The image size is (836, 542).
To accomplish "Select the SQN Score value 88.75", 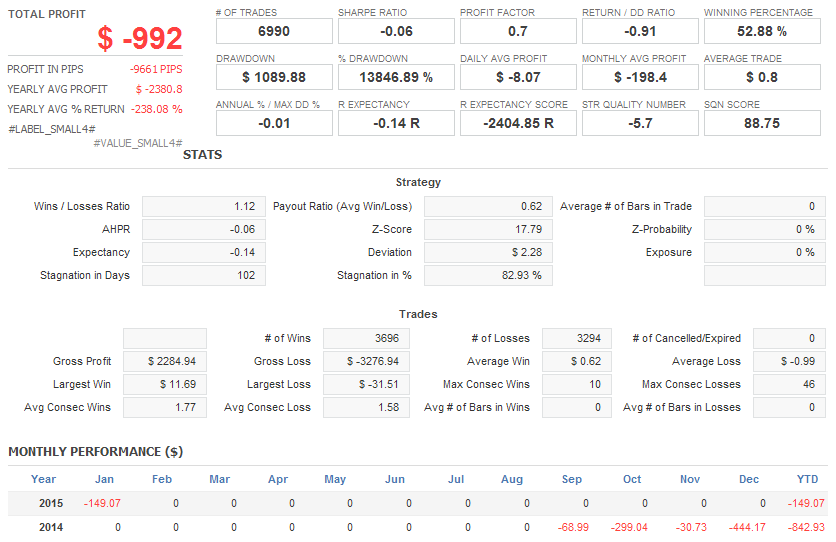I will [762, 123].
